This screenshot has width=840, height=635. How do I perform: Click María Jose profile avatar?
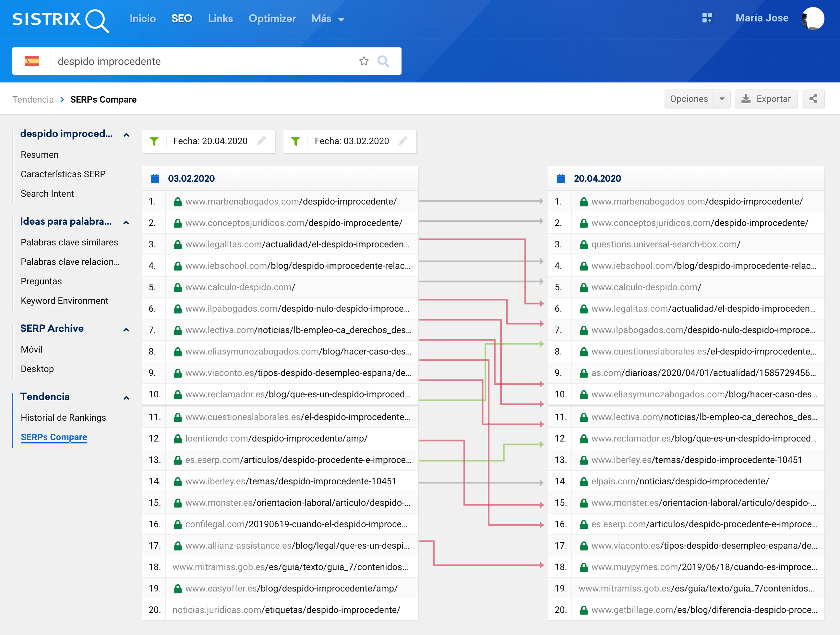click(x=812, y=18)
